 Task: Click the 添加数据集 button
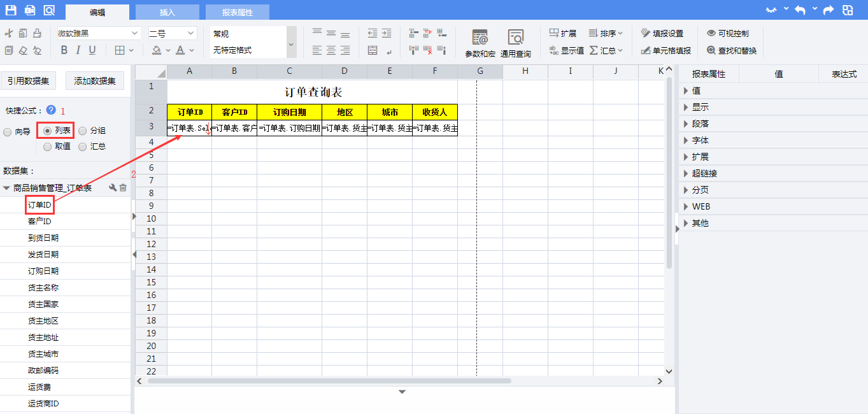pos(95,80)
